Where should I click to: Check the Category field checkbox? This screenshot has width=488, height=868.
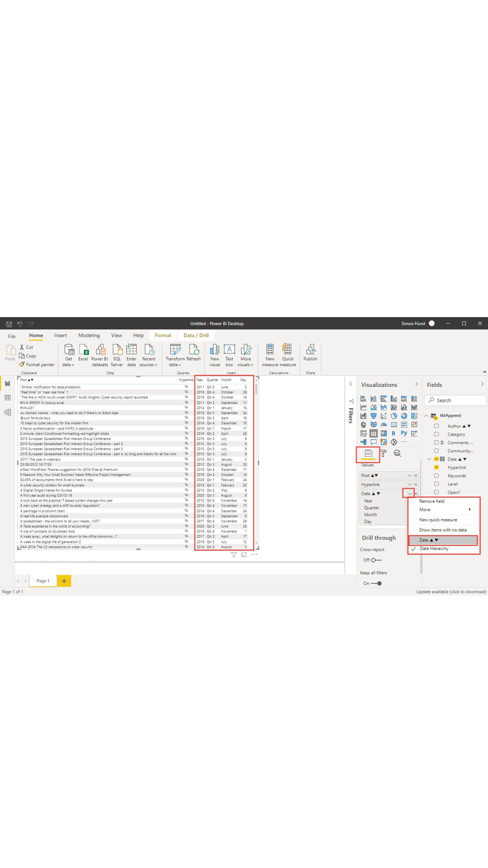436,434
